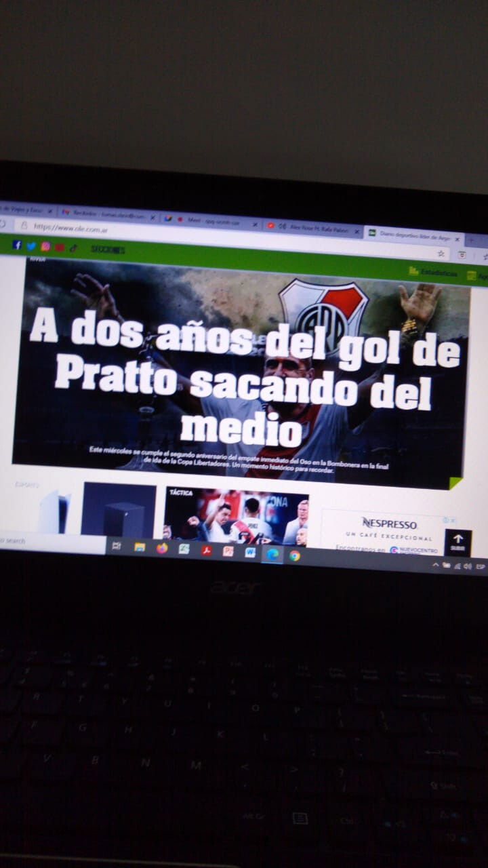The width and height of the screenshot is (488, 868).
Task: Show hidden system tray icons
Action: [x=436, y=564]
